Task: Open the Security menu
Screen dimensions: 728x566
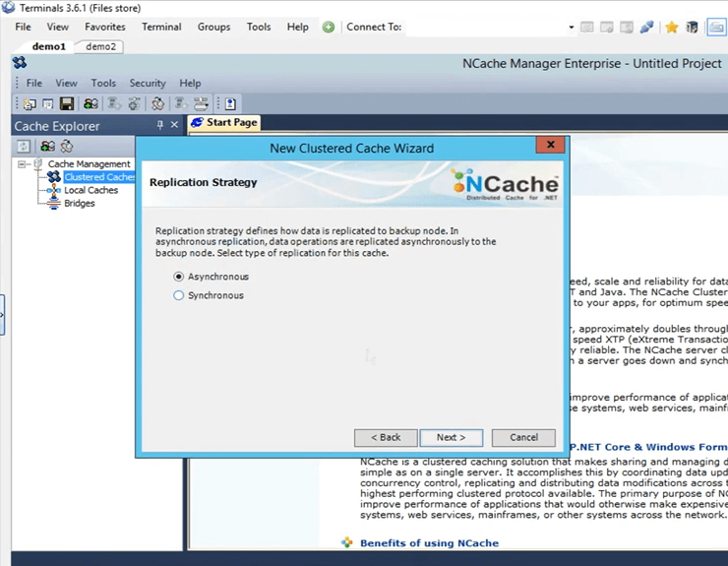Action: pyautogui.click(x=148, y=83)
